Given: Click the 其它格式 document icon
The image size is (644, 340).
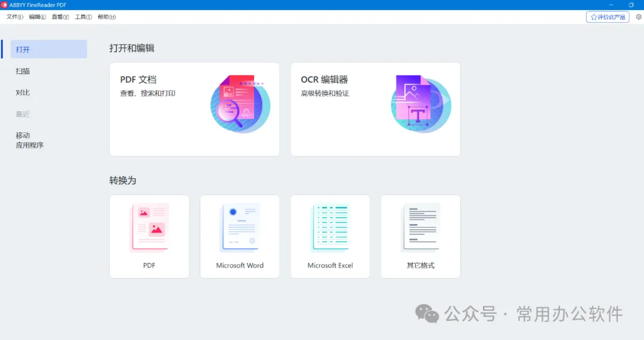Looking at the screenshot, I should 420,227.
